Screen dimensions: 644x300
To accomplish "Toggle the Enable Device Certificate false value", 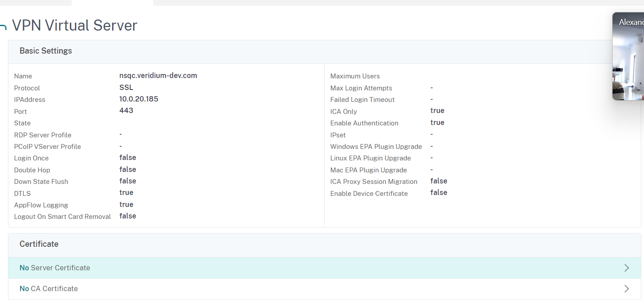I will coord(438,192).
